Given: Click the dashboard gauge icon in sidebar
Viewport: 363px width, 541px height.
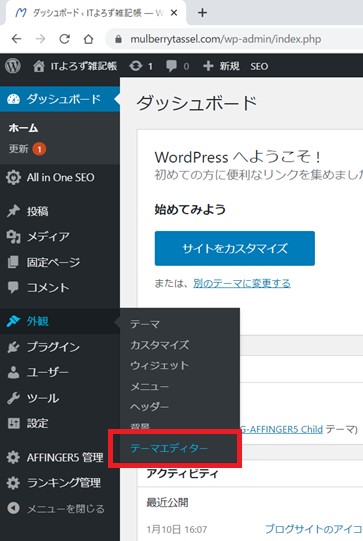Looking at the screenshot, I should point(13,99).
